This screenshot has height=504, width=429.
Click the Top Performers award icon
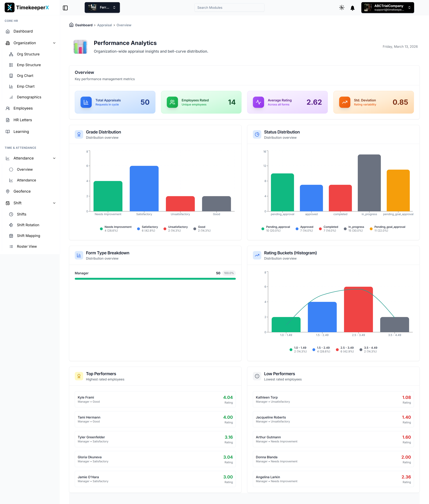[x=79, y=376]
